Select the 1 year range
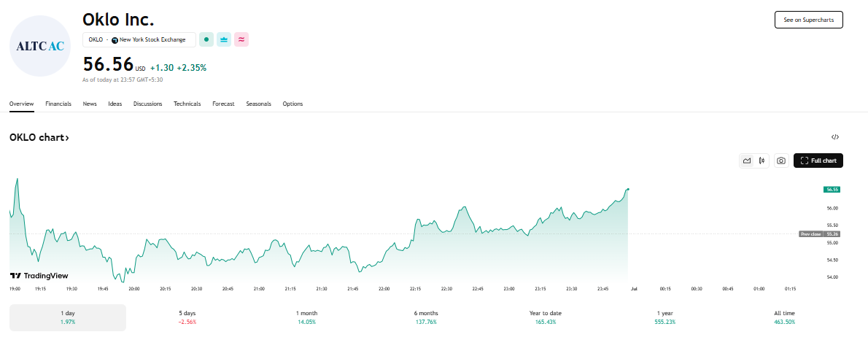The width and height of the screenshot is (868, 340). tap(664, 317)
